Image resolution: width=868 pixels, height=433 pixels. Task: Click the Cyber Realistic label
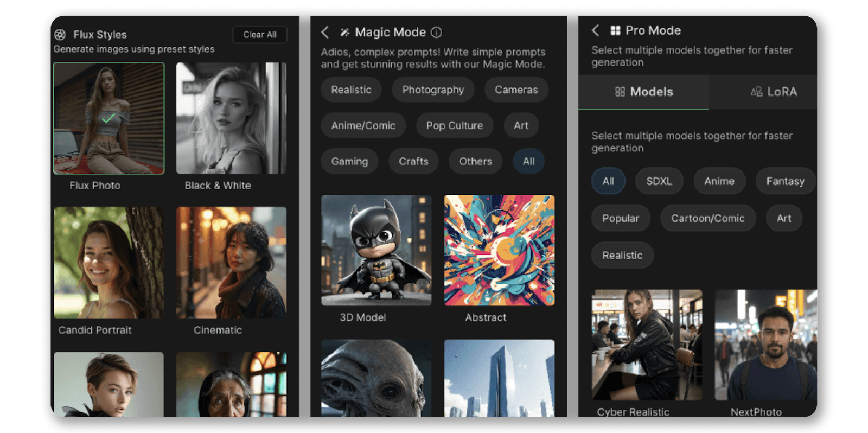633,412
